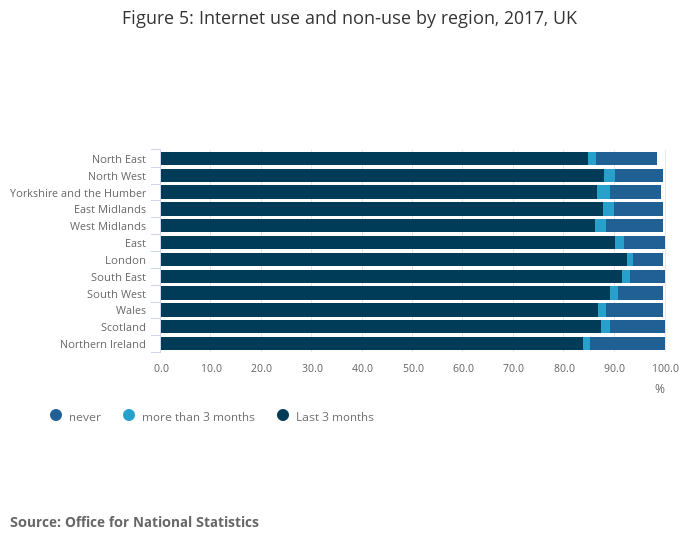The width and height of the screenshot is (700, 549).
Task: Click the dark "Last 3 months" legend circle
Action: point(283,416)
